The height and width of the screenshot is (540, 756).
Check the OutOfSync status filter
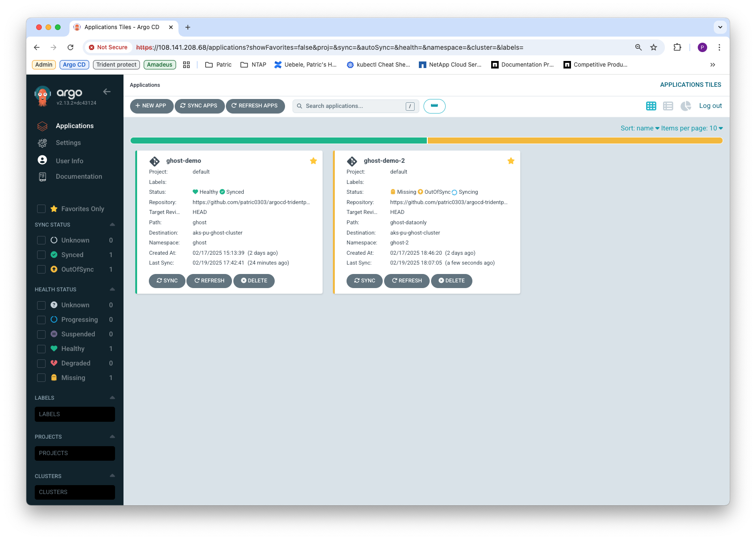coord(41,269)
